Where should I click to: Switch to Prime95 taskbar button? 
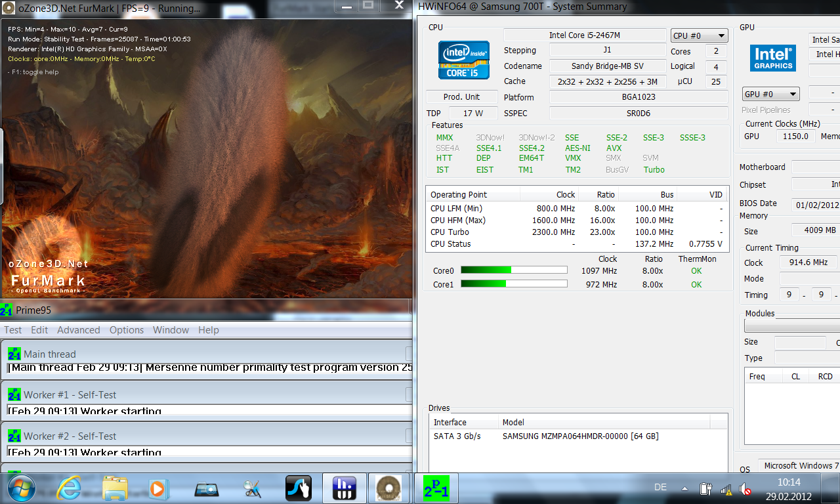tap(436, 488)
